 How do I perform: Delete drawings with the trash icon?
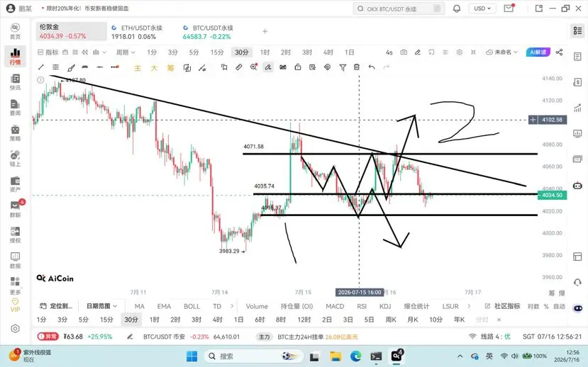(357, 67)
